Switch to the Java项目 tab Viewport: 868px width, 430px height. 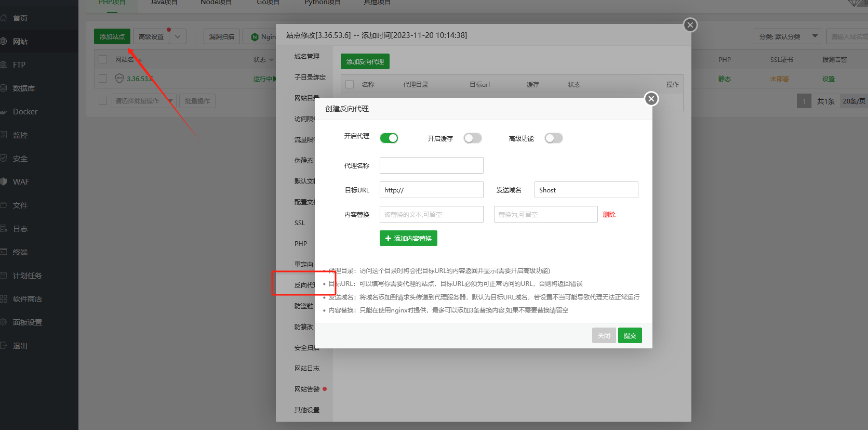pos(164,3)
